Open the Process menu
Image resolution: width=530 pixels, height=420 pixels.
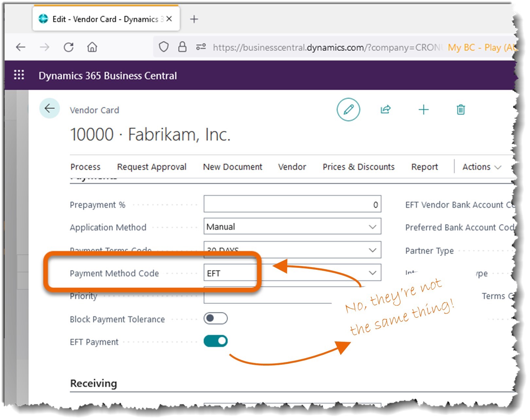(x=85, y=167)
